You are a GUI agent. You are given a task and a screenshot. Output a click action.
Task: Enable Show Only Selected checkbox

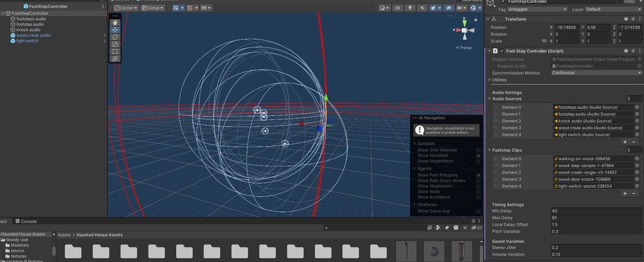pos(478,150)
